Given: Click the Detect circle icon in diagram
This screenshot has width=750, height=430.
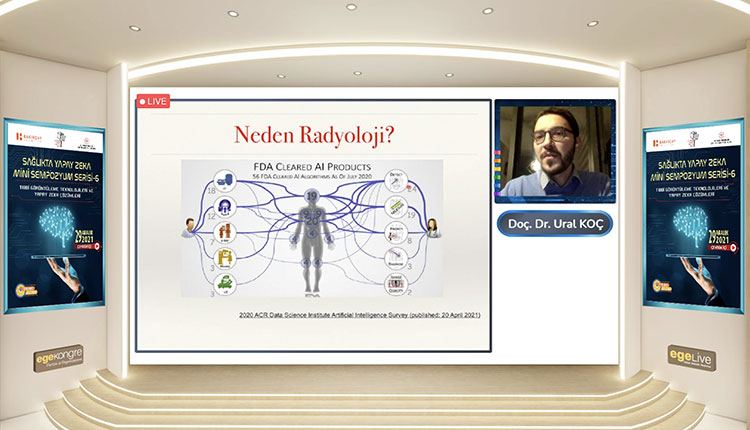Looking at the screenshot, I should pos(397,181).
